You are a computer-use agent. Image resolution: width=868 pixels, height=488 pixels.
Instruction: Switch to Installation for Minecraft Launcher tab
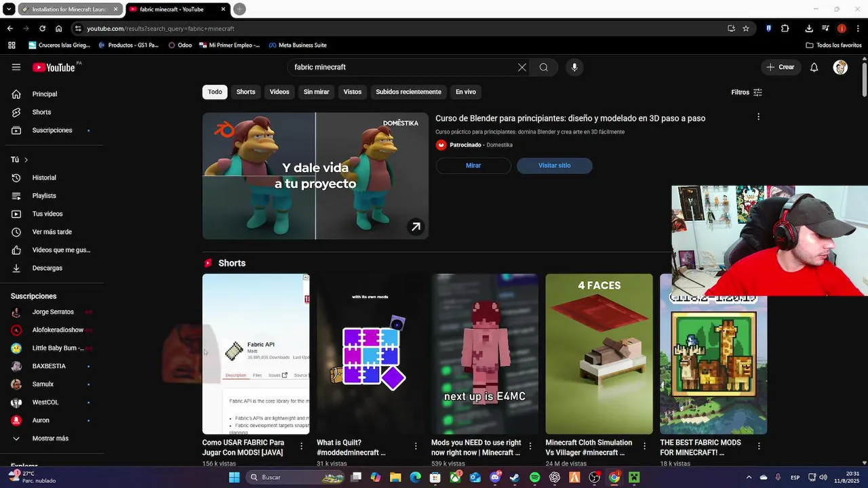[71, 9]
